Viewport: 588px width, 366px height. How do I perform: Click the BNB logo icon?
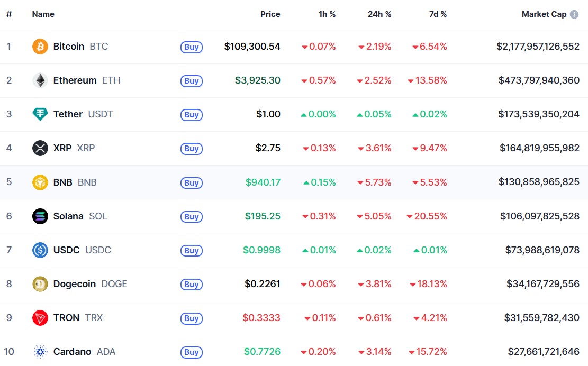coord(40,182)
